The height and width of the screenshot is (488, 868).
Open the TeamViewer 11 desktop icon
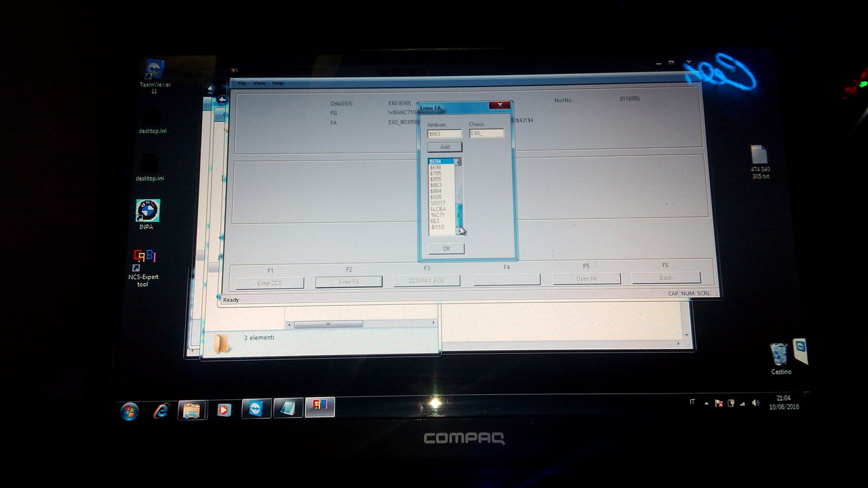coord(155,70)
